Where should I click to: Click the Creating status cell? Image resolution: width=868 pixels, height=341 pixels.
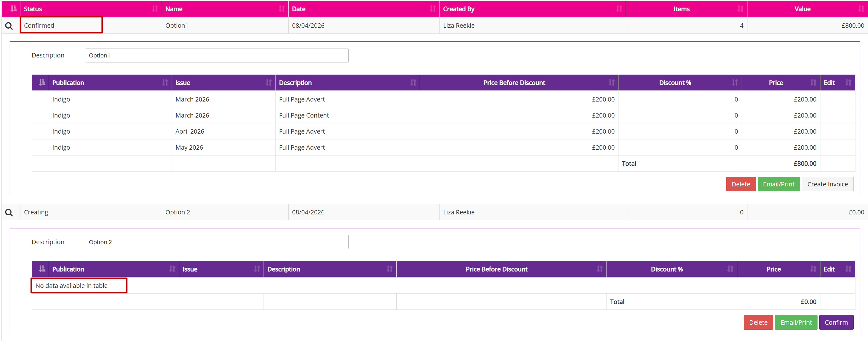click(91, 212)
